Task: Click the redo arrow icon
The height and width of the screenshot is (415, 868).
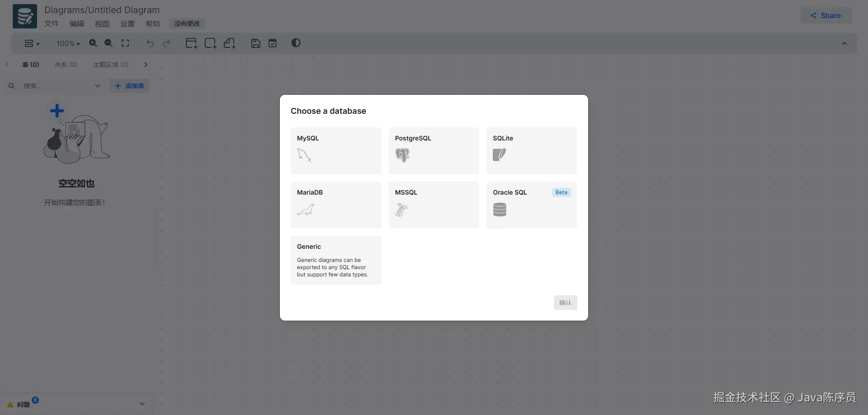Action: click(166, 43)
